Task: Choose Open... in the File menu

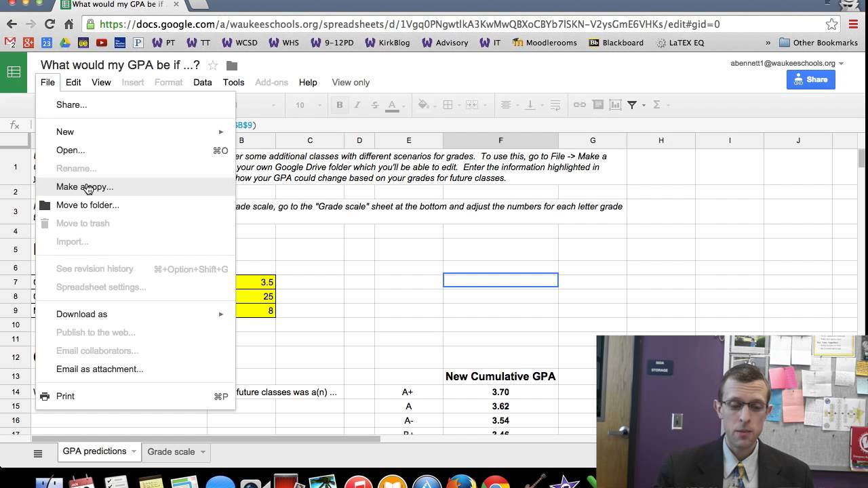Action: (x=135, y=150)
